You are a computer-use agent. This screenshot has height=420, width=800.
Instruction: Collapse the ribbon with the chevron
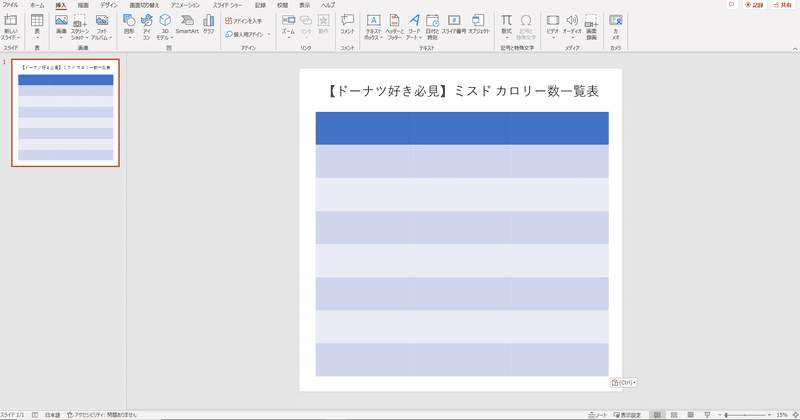point(795,48)
